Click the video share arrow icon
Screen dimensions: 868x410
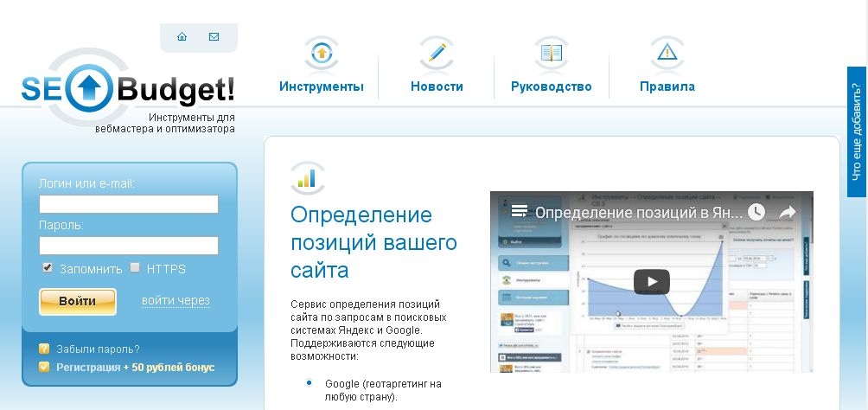[x=788, y=212]
